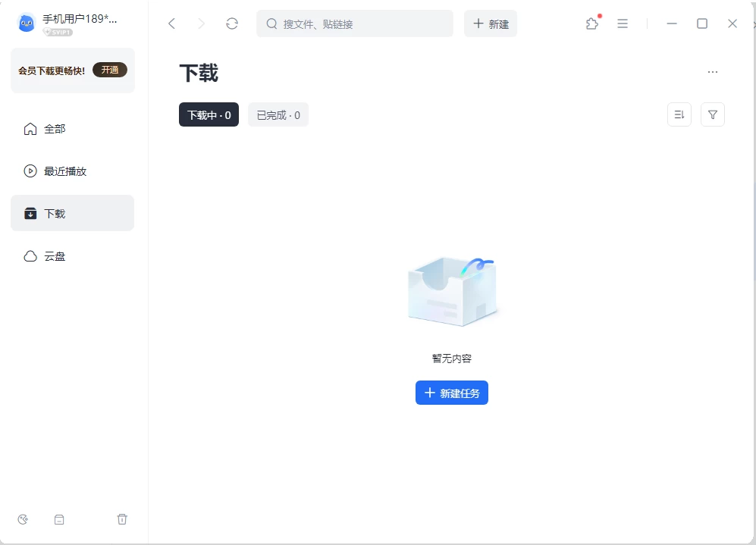Click the Pac-Man style icon at bottom left
The image size is (756, 545).
[23, 519]
